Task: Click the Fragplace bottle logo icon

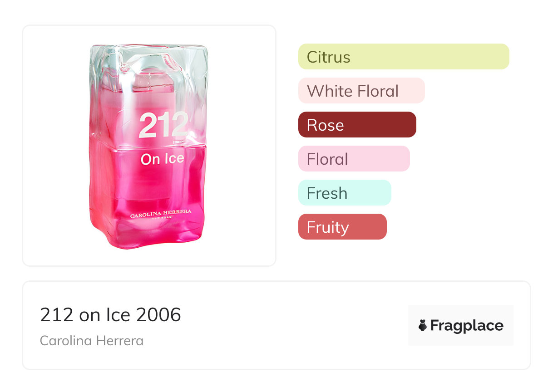Action: tap(423, 325)
